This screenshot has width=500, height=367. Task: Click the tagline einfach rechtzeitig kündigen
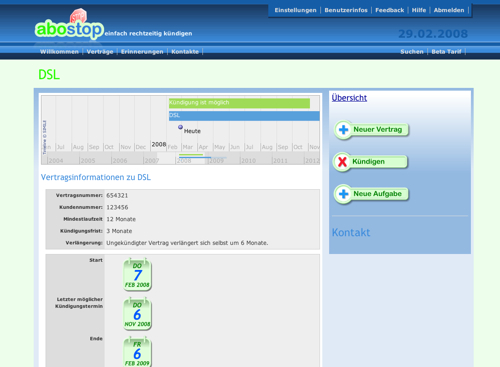click(x=148, y=33)
